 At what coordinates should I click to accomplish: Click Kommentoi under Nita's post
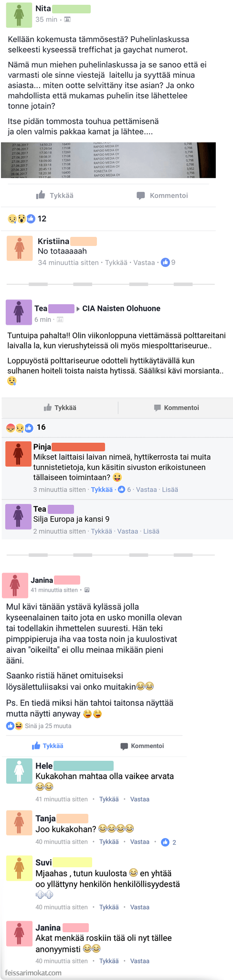coord(162,195)
